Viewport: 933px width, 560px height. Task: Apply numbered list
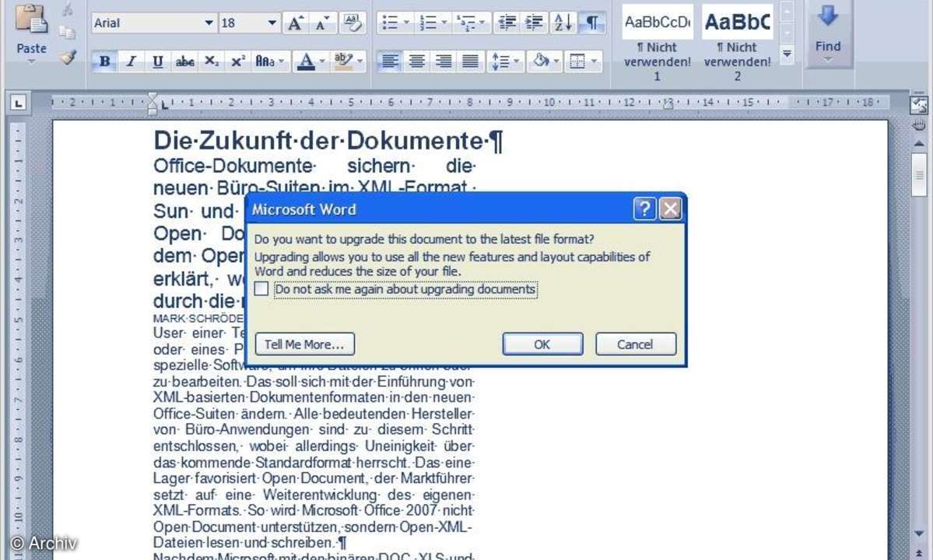coord(428,23)
